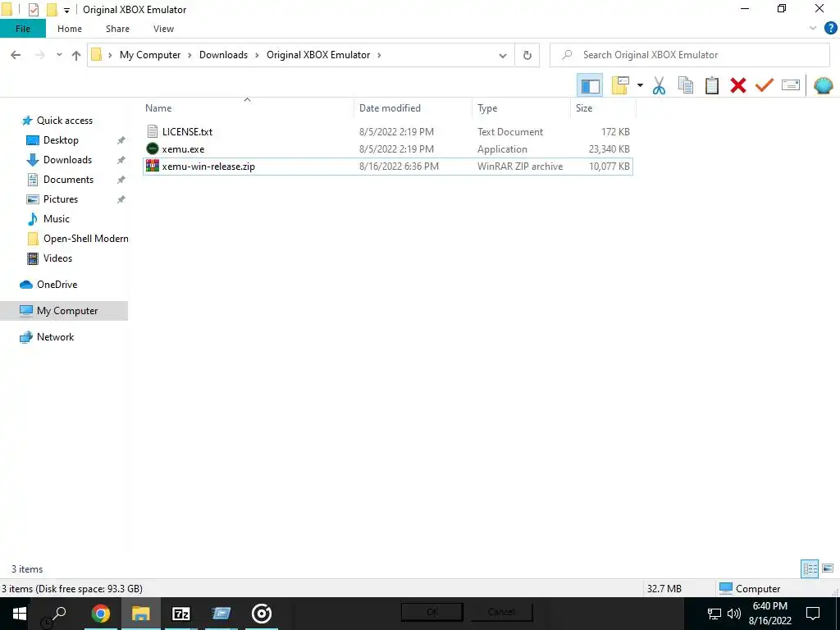This screenshot has width=840, height=630.
Task: Cut selected file with scissors icon
Action: pyautogui.click(x=659, y=85)
